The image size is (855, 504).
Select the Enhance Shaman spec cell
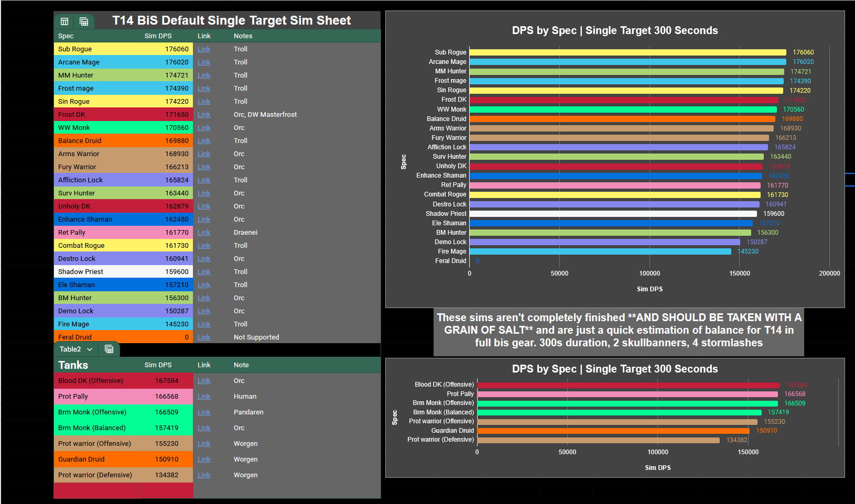click(x=96, y=220)
